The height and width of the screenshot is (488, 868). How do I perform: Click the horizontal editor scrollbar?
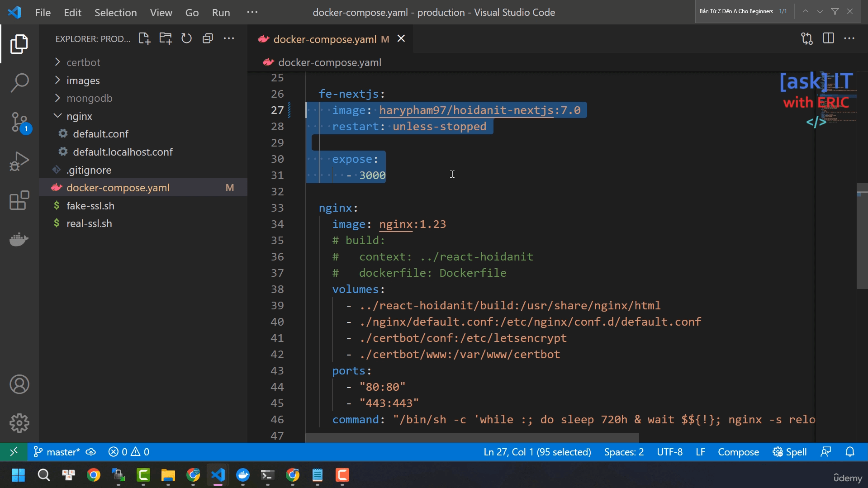[472, 438]
